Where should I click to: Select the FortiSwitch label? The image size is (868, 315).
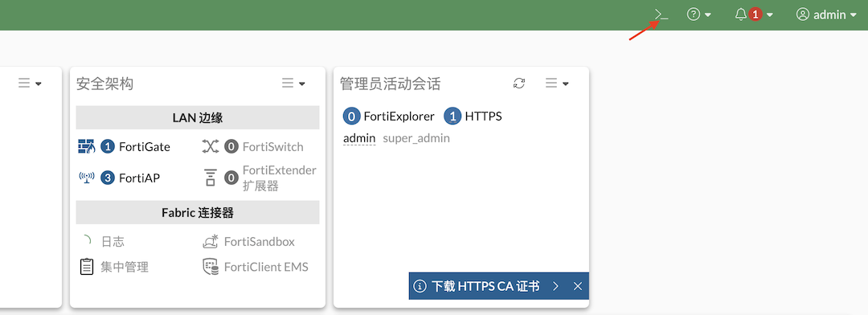coord(273,147)
